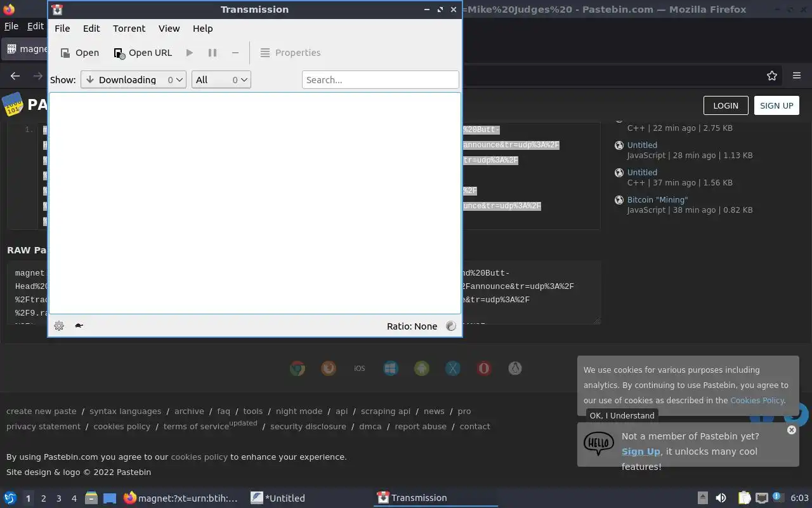Click the clipboard tray icon
Image resolution: width=812 pixels, height=508 pixels.
[744, 498]
